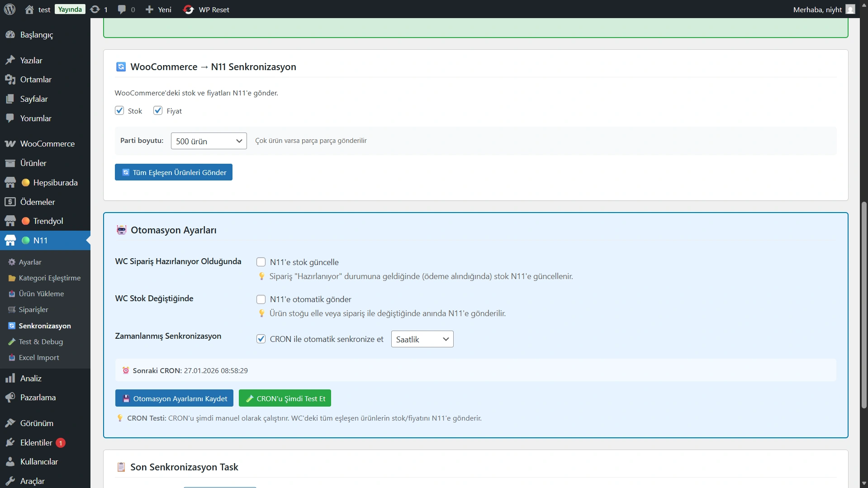Click the WordPress logo icon
Image resolution: width=868 pixels, height=488 pixels.
pos(10,9)
